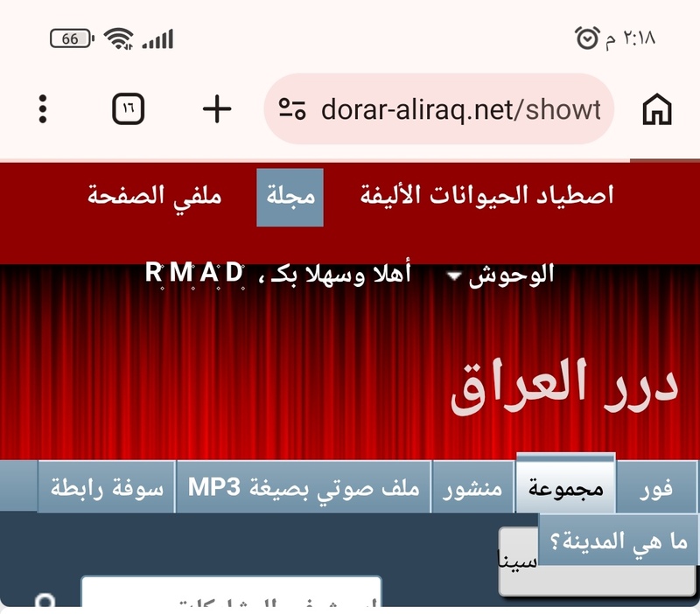Expand the الوحوش dropdown arrow

click(454, 276)
